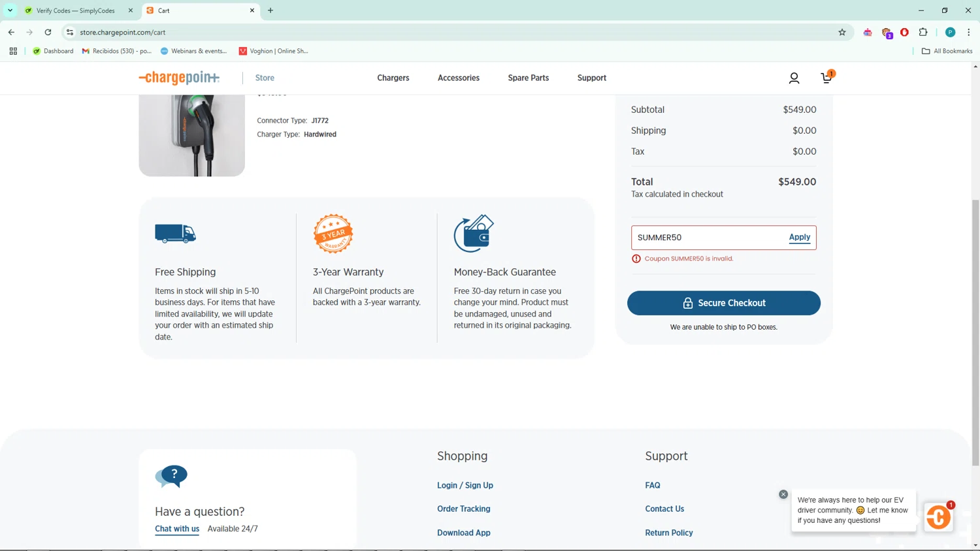The image size is (980, 551).
Task: Open the browser extensions puzzle icon
Action: tap(923, 32)
